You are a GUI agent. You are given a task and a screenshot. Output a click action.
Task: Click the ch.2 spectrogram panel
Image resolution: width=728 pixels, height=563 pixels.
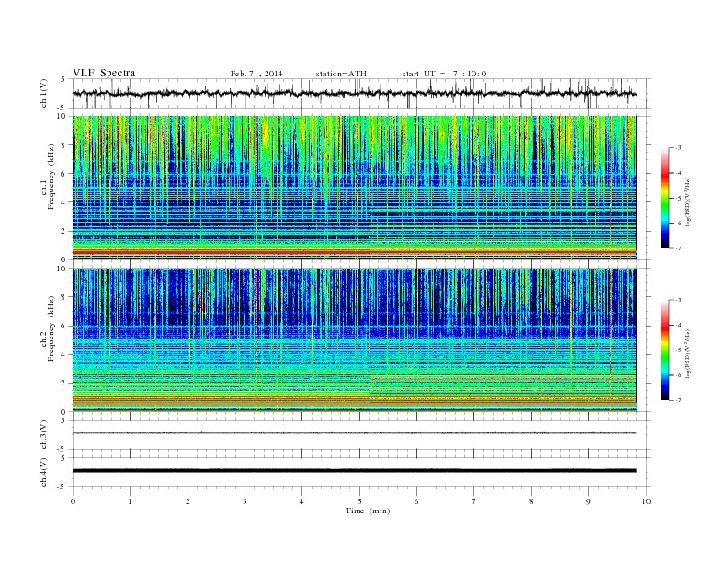[x=355, y=340]
